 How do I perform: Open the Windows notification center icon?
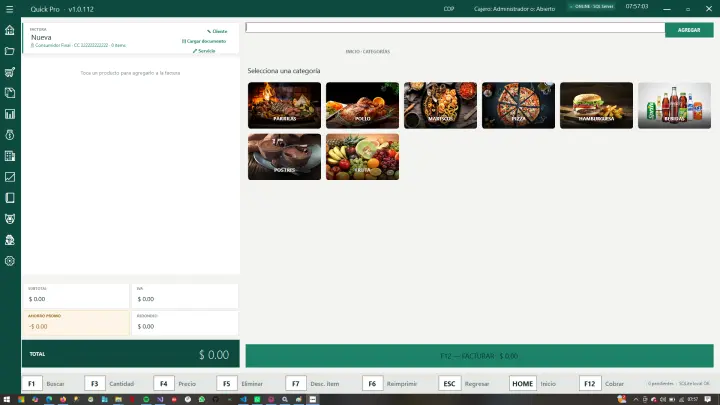[708, 399]
